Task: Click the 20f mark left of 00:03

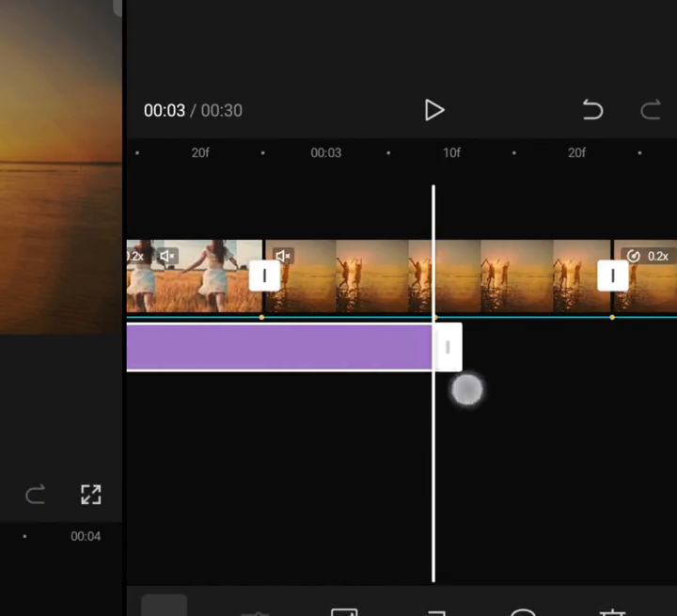Action: [200, 153]
